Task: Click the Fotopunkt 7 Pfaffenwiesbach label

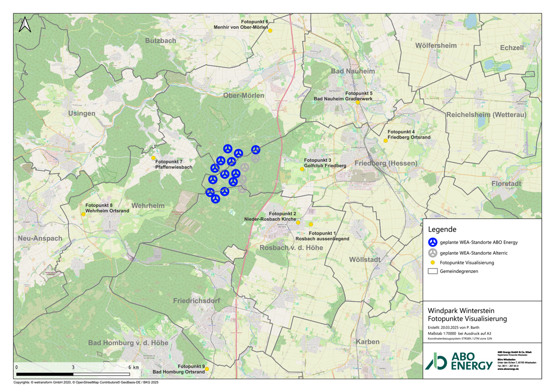Action: tap(174, 164)
